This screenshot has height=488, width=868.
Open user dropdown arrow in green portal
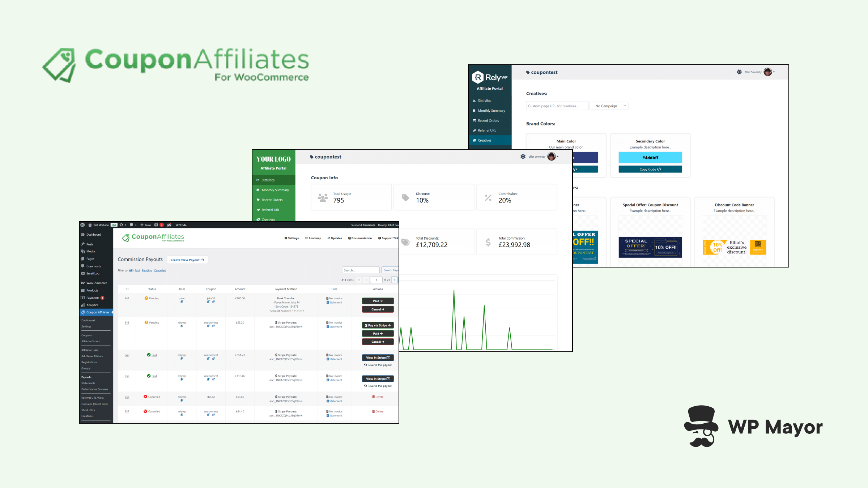click(558, 157)
